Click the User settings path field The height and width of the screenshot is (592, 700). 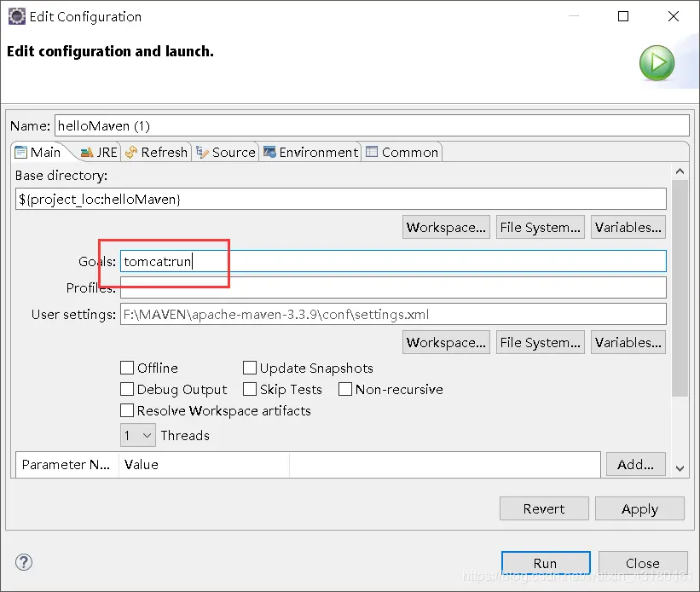click(x=393, y=314)
